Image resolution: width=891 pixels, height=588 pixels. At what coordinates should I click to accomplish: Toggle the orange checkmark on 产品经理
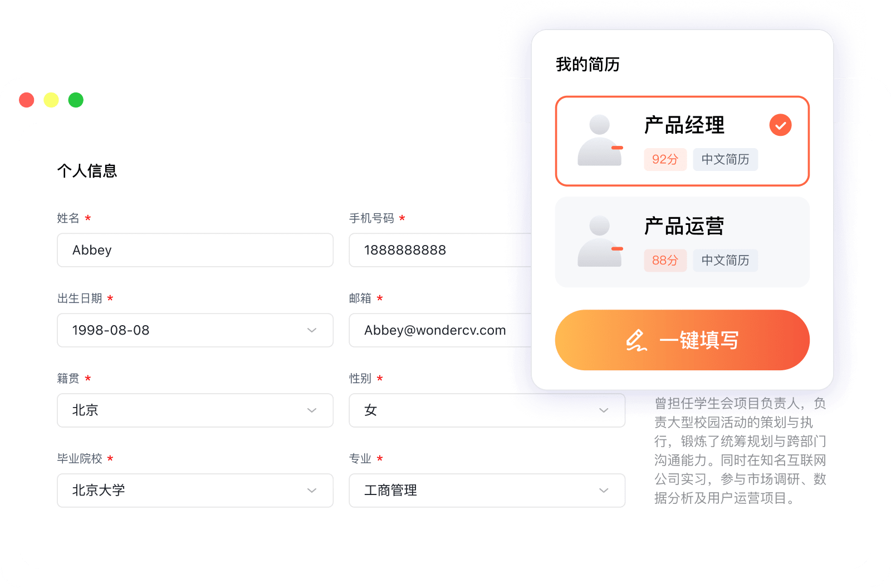(x=780, y=125)
